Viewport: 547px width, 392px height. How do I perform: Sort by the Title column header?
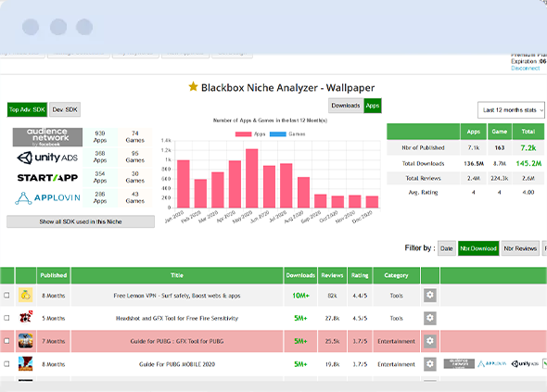click(x=177, y=275)
